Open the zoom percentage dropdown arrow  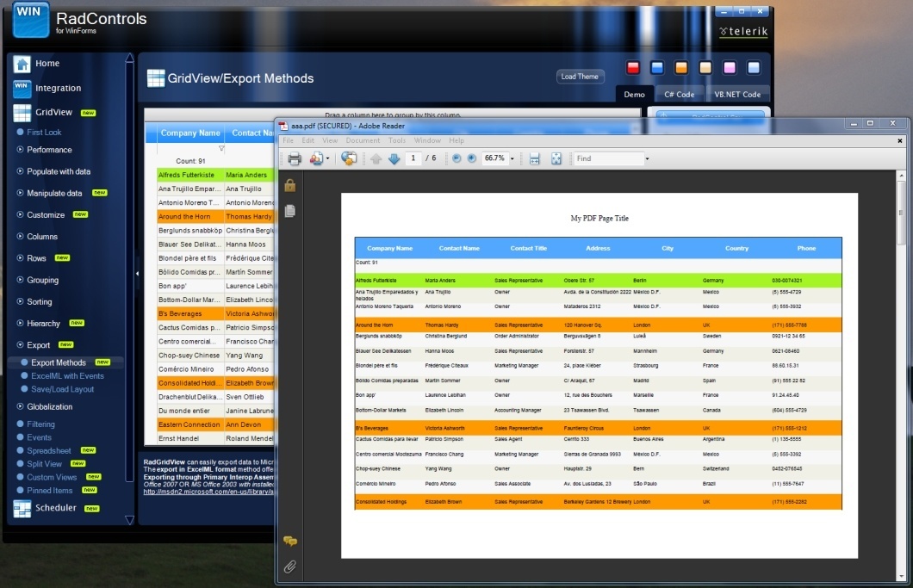[x=513, y=158]
